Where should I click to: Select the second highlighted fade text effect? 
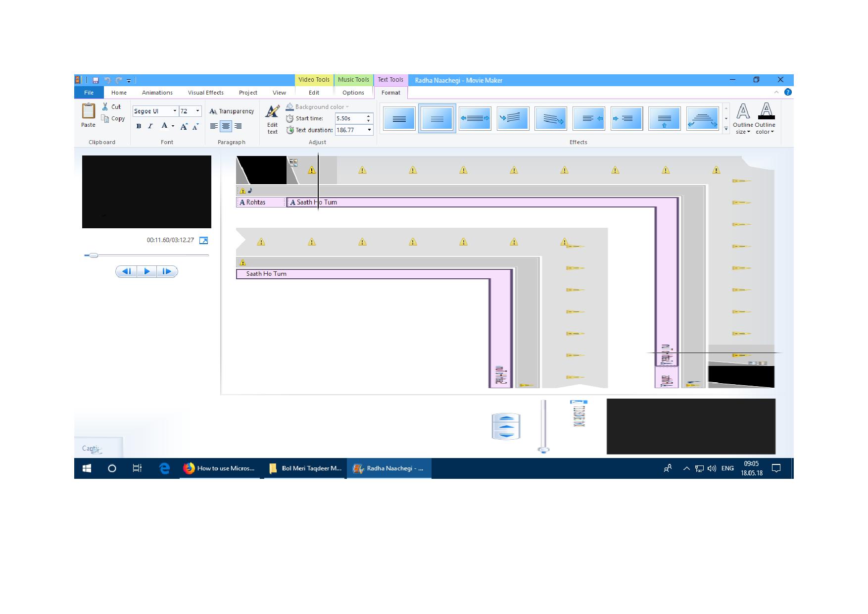(437, 118)
